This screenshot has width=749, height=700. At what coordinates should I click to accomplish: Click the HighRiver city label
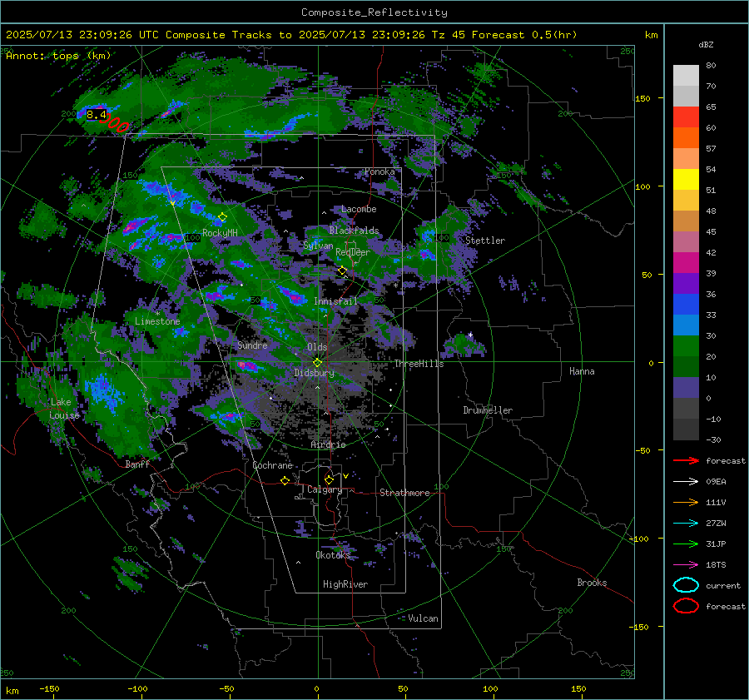coord(345,584)
